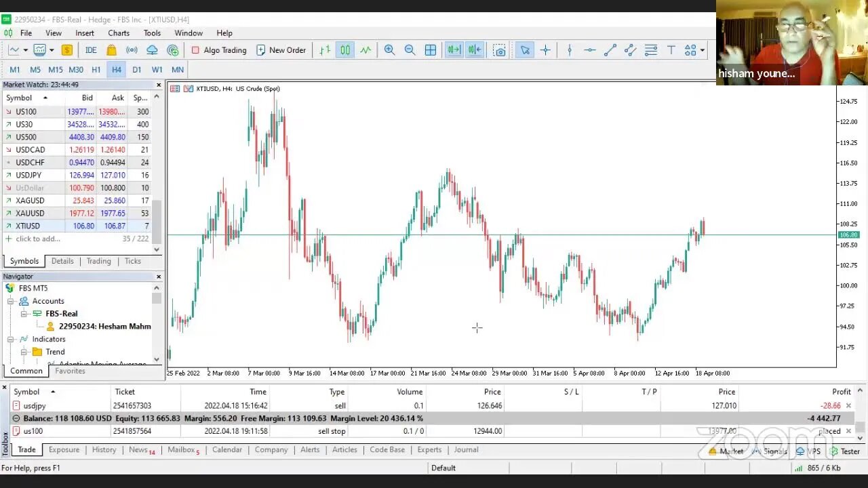Insert Fibonacci retracement tool

point(651,50)
